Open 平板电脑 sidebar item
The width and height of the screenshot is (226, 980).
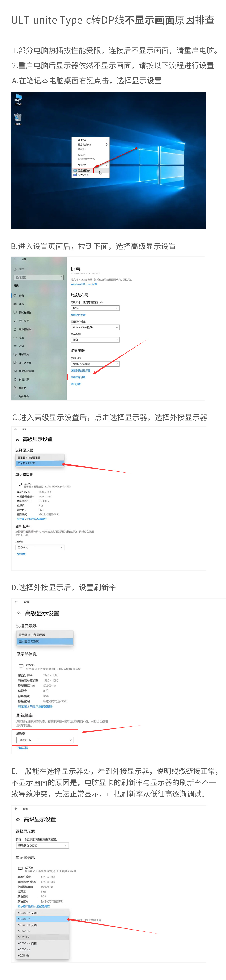[x=21, y=354]
